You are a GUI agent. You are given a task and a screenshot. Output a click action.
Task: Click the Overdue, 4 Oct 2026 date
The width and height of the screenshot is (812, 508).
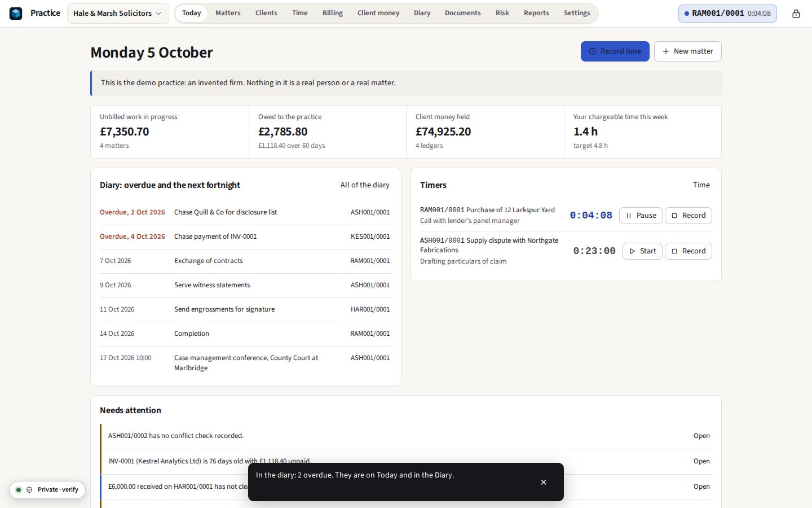133,237
